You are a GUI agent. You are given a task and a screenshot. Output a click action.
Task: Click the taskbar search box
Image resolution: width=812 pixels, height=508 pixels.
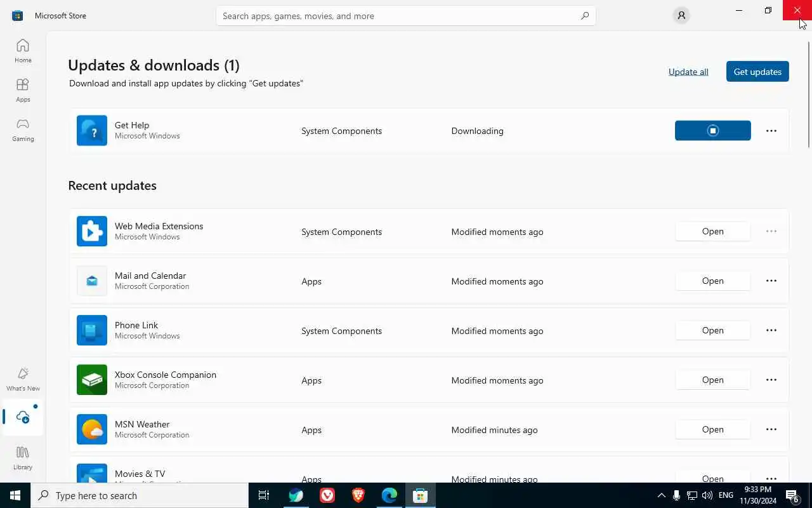pos(140,495)
